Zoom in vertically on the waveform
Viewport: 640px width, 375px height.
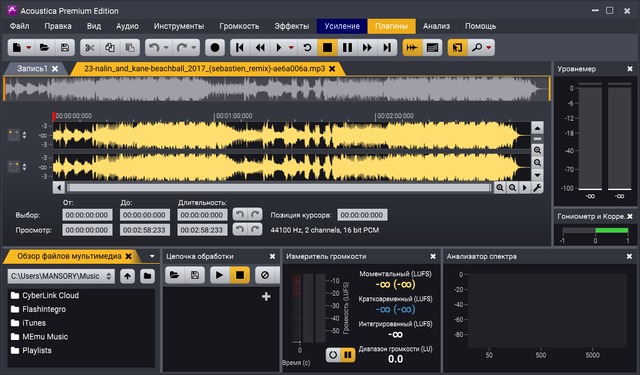tap(537, 150)
